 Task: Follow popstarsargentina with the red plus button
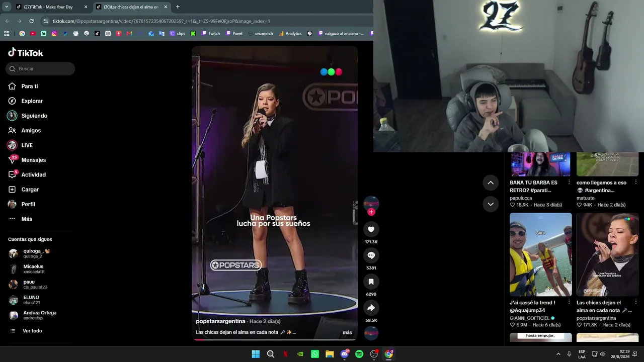pyautogui.click(x=371, y=212)
